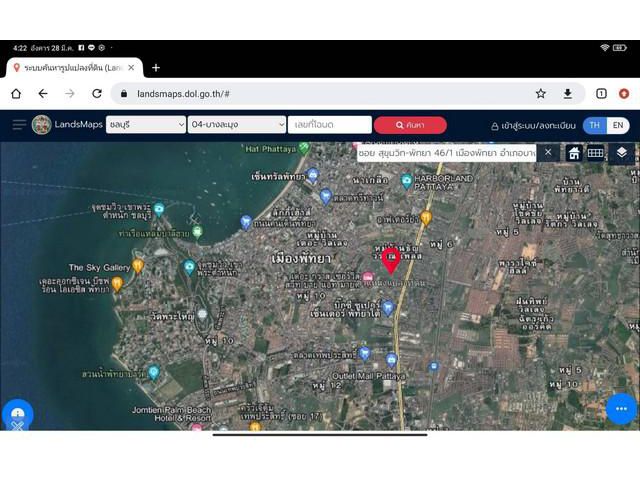Open a new browser tab

[156, 67]
